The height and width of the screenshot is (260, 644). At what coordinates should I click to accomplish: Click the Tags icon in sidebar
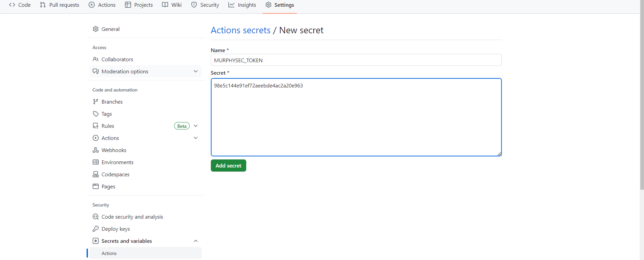96,114
